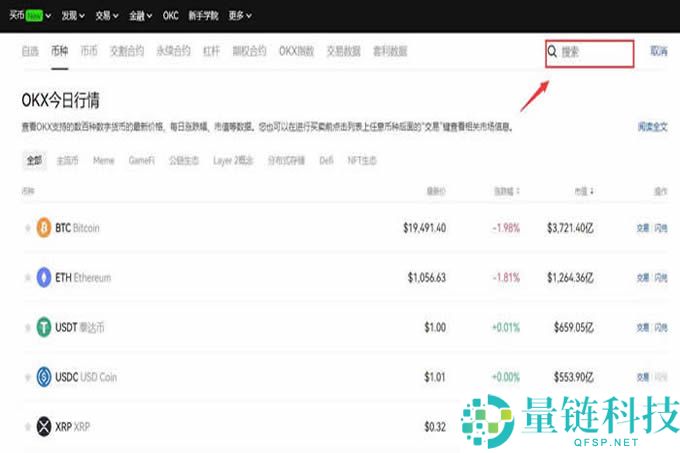Open the 交易 dropdown in top navigation
This screenshot has height=453, width=680.
click(x=107, y=16)
